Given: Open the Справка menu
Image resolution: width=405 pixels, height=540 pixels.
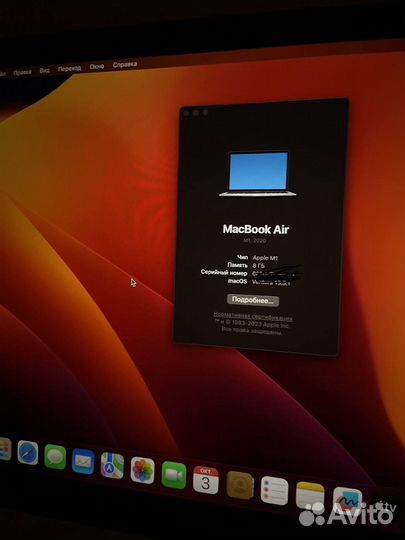Looking at the screenshot, I should pos(125,64).
